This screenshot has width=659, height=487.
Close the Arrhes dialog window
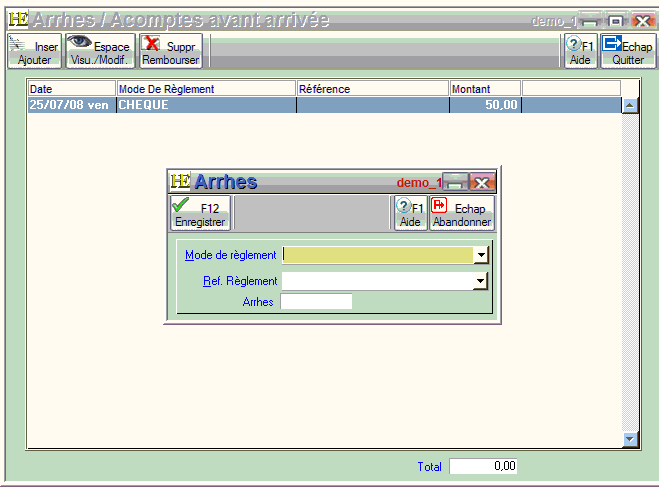(482, 182)
